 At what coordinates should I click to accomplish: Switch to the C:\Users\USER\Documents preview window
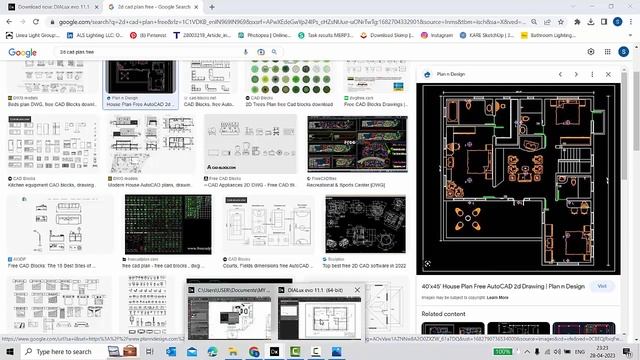pyautogui.click(x=229, y=313)
